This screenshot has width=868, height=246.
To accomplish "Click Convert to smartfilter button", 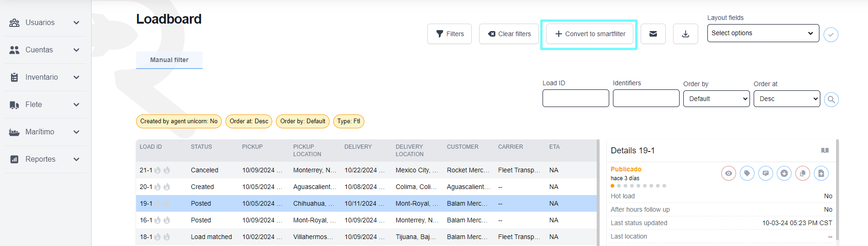I will pos(590,34).
